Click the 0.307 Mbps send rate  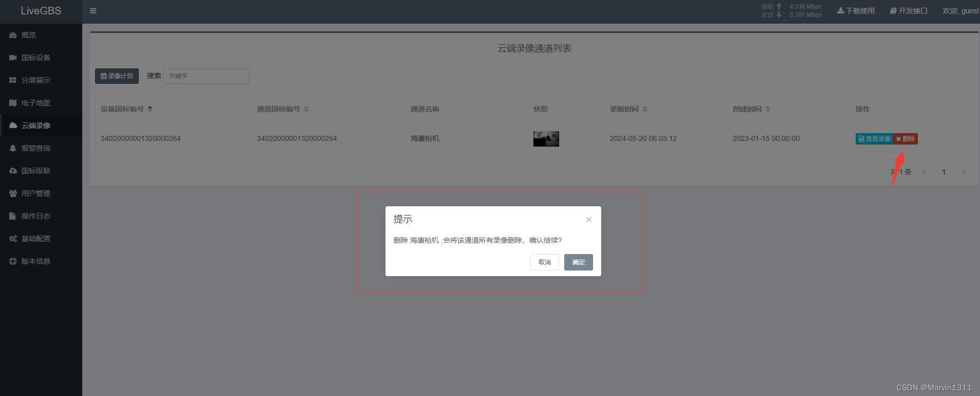pos(805,15)
